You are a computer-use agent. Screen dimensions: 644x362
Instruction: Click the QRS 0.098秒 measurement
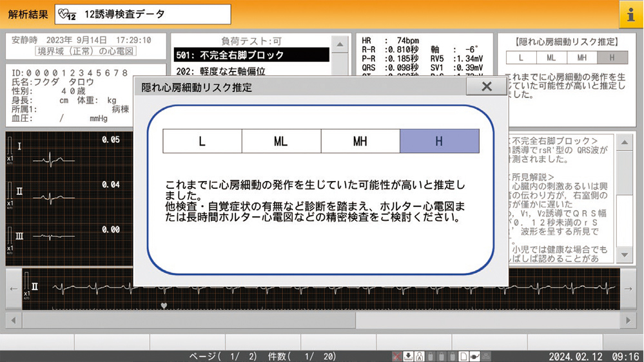point(390,68)
